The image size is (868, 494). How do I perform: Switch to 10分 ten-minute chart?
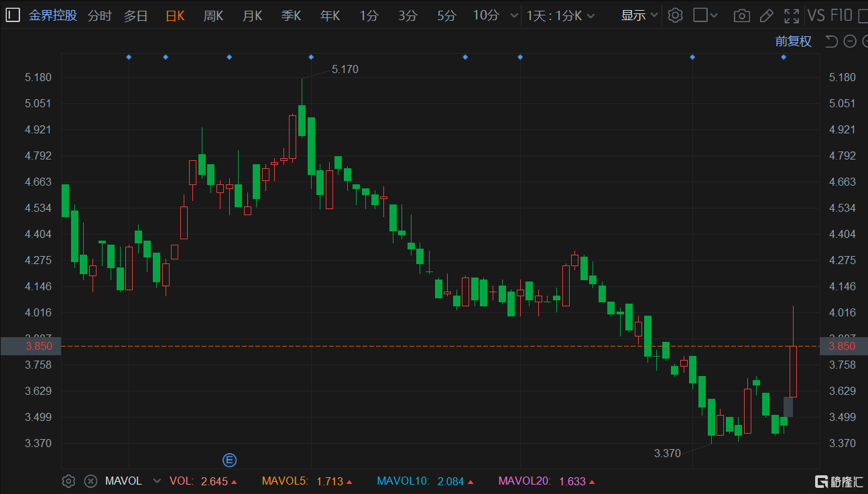click(486, 15)
